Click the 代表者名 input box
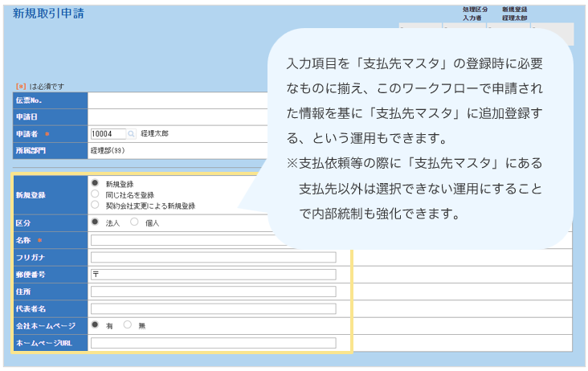The width and height of the screenshot is (588, 371). pyautogui.click(x=213, y=308)
